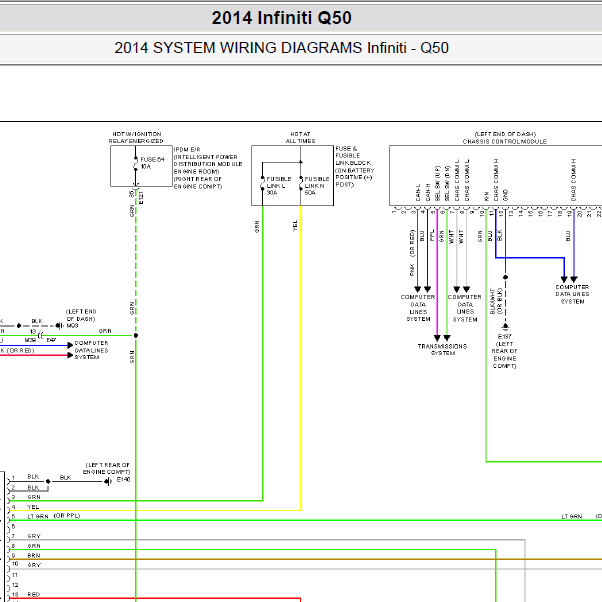Click connector pin row '7 GRY'

26,536
